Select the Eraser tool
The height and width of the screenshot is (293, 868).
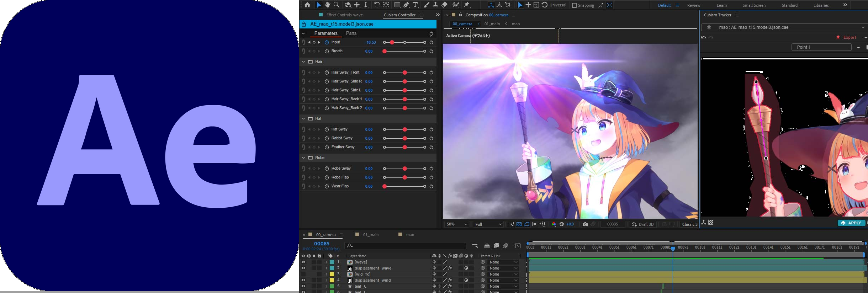pos(445,5)
